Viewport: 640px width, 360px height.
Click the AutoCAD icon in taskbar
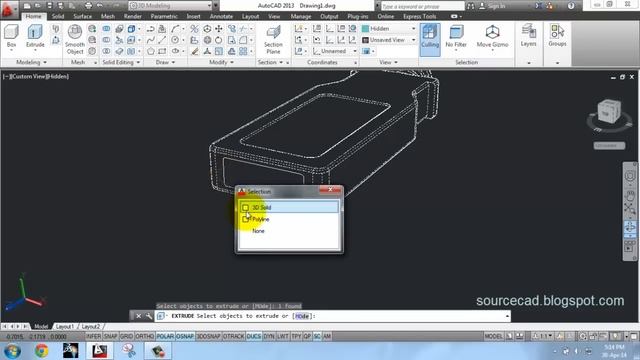point(99,351)
